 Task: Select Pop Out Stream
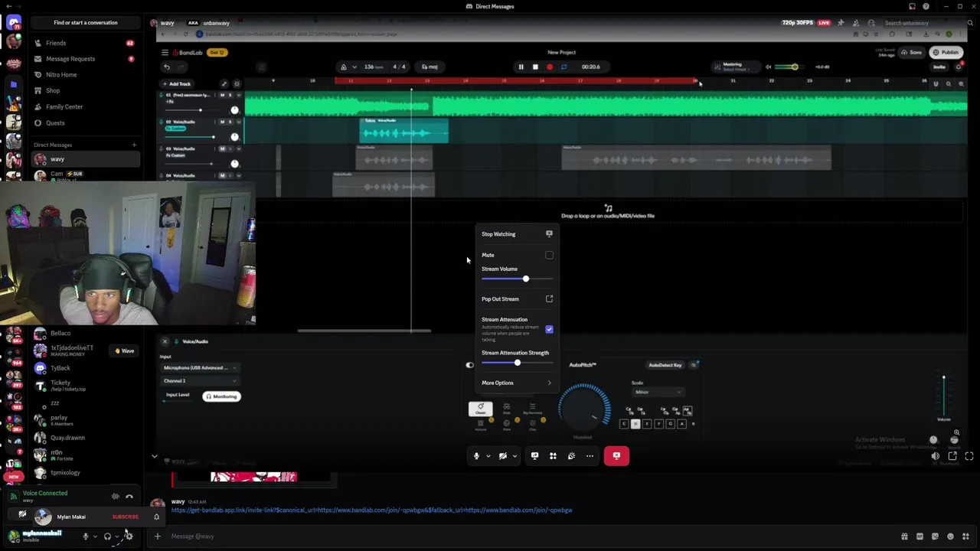[515, 299]
